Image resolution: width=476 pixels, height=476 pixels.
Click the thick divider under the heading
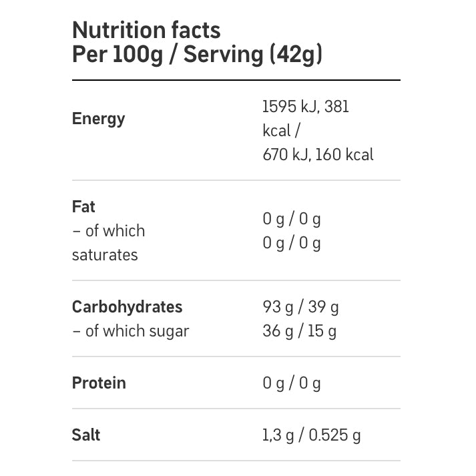[x=236, y=80]
